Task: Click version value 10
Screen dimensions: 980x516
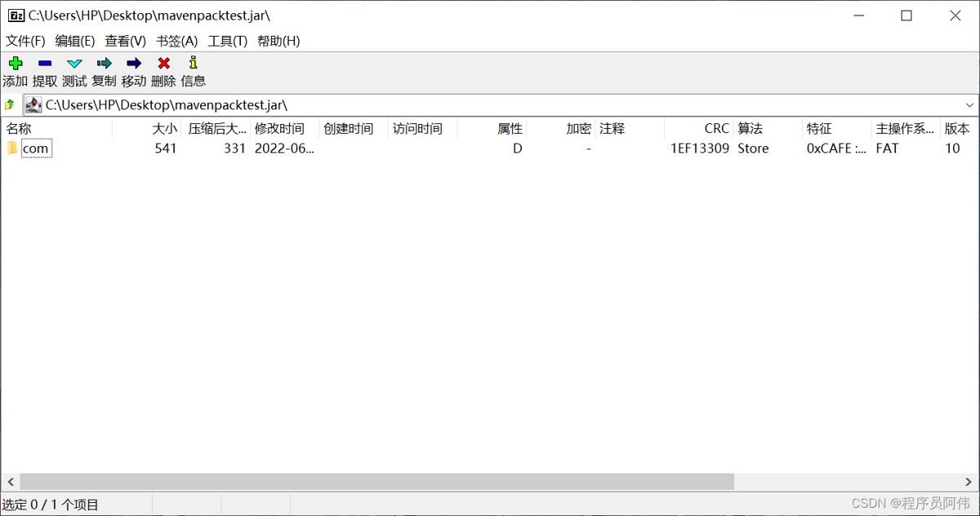Action: [x=952, y=149]
